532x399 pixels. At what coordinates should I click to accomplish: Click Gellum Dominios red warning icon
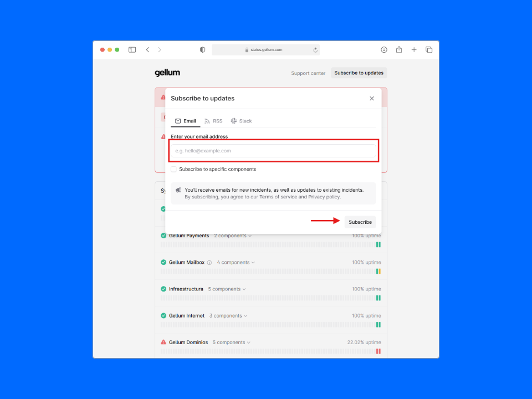tap(163, 342)
